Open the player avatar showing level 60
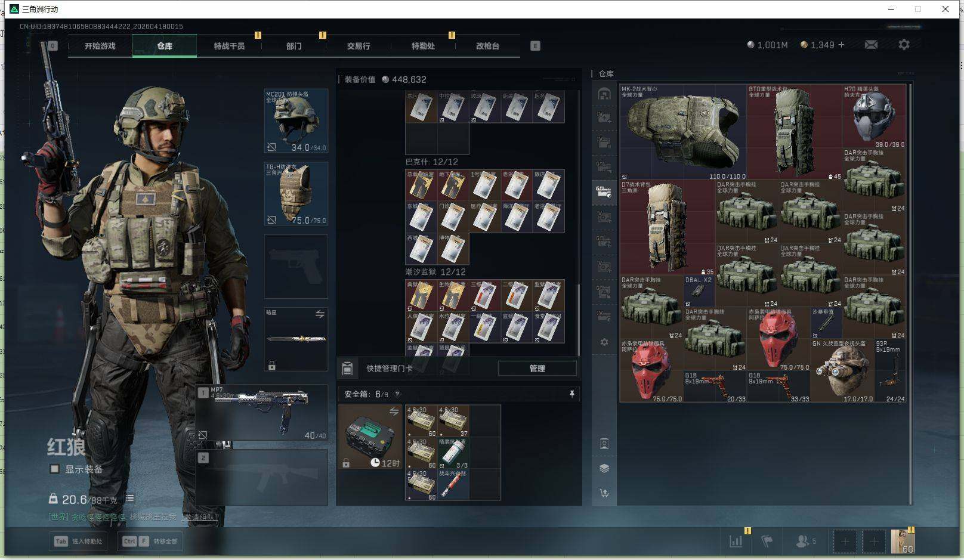The image size is (964, 560). tap(903, 542)
